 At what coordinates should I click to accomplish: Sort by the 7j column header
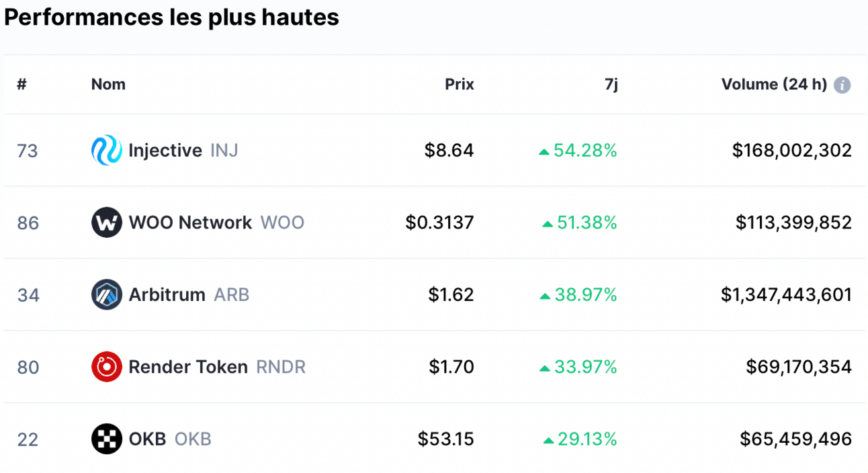click(611, 85)
